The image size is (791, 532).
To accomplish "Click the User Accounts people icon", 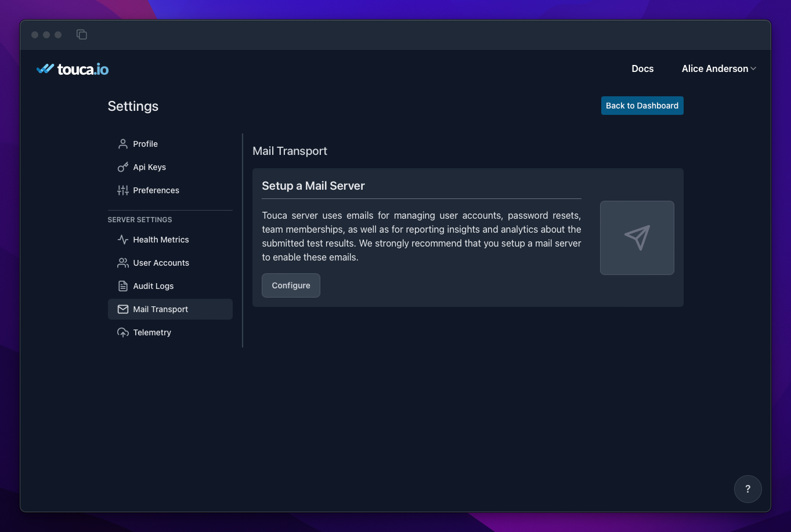I will pyautogui.click(x=123, y=263).
